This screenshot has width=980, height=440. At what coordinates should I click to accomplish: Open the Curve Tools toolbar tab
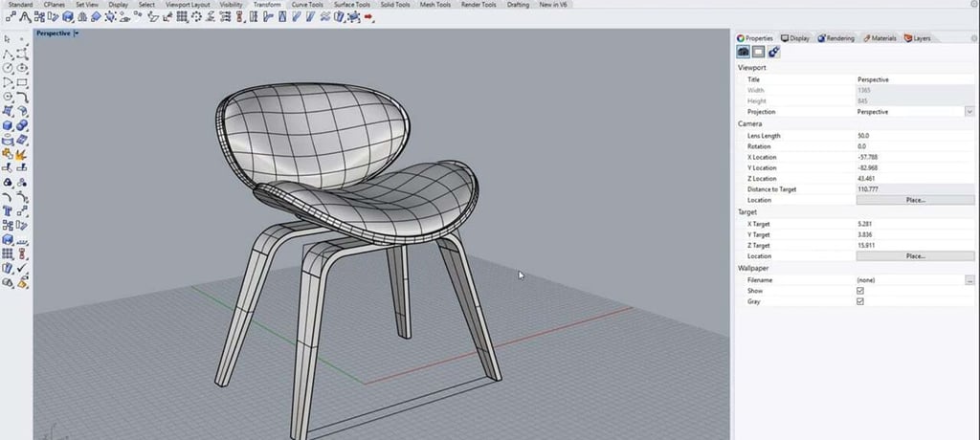(307, 5)
